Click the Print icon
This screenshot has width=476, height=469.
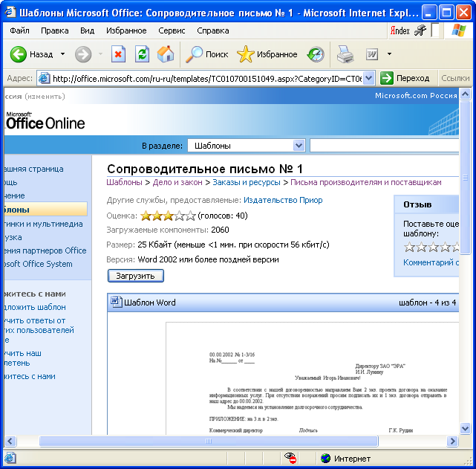click(x=345, y=54)
